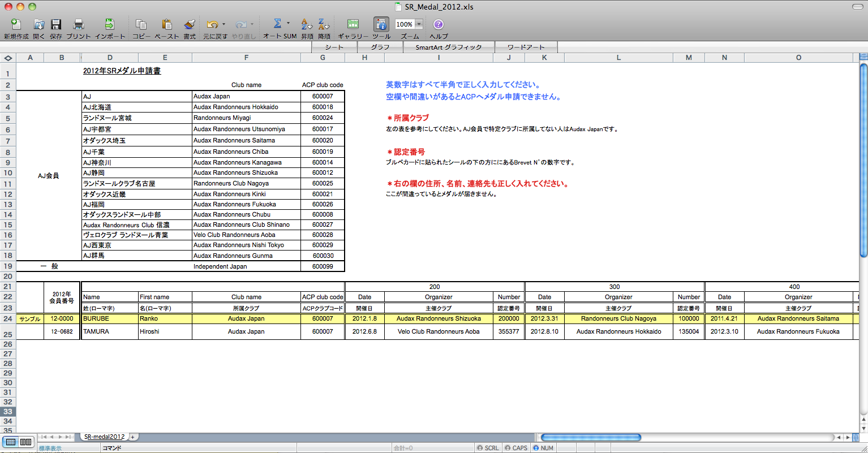This screenshot has height=453, width=868.
Task: Toggle the Toolbox (ツール) icon
Action: coord(381,24)
